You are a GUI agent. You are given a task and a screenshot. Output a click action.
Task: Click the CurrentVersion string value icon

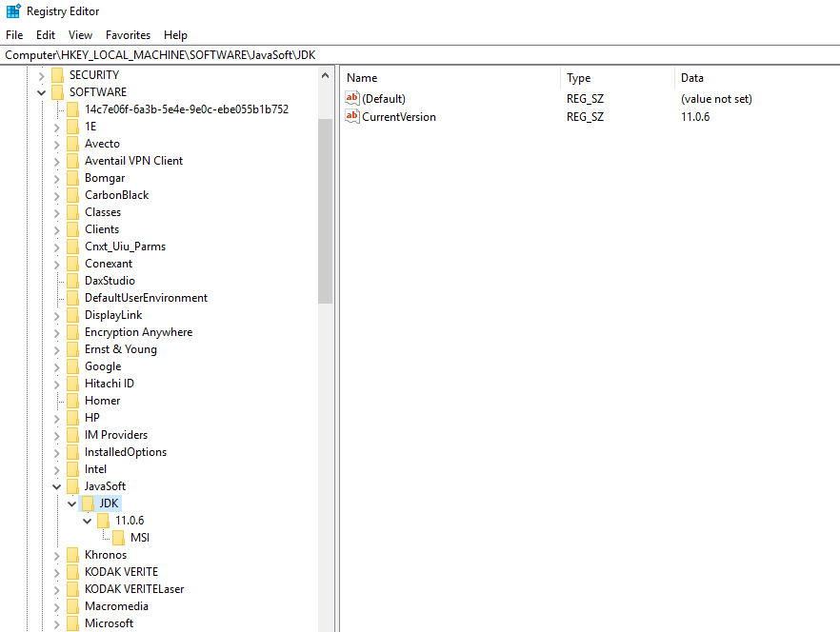pyautogui.click(x=352, y=116)
